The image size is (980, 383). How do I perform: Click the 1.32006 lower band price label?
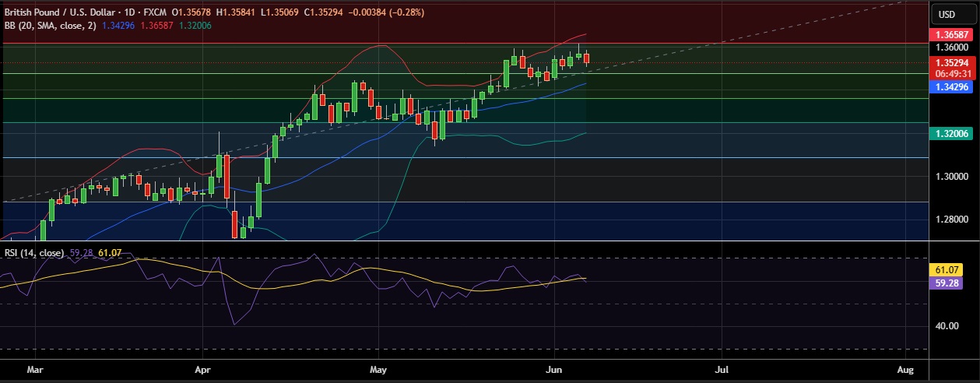[952, 134]
